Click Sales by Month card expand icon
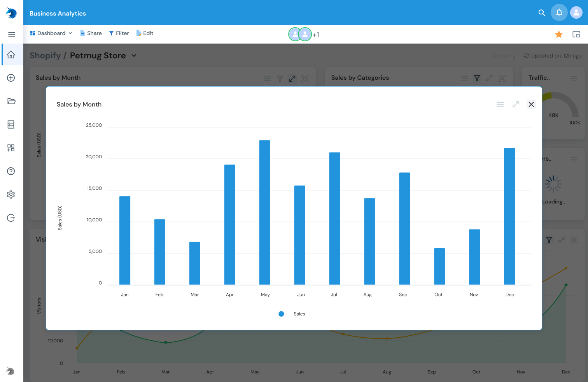 (x=292, y=79)
